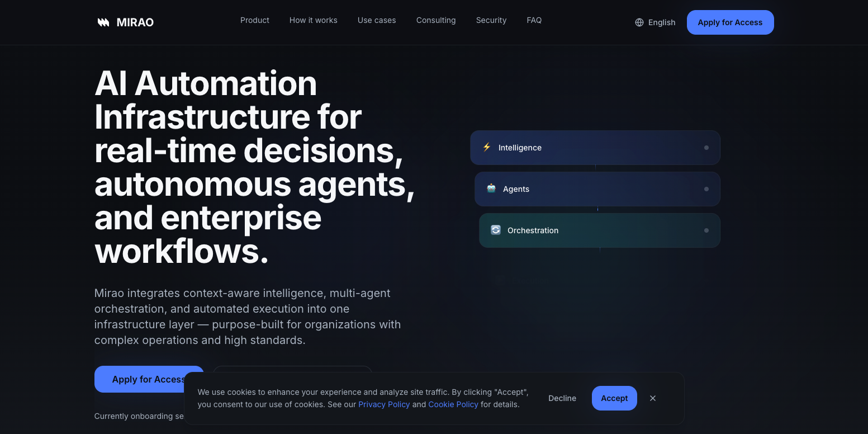Open the Privacy Policy link

384,404
